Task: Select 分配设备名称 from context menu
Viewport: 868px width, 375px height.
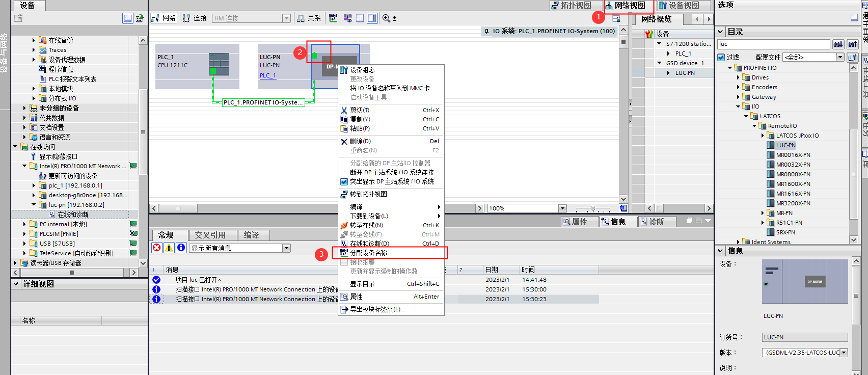Action: [368, 253]
